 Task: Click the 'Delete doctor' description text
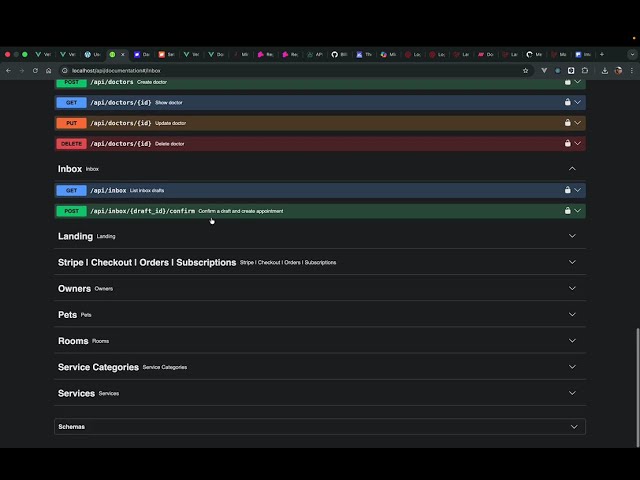click(x=169, y=144)
